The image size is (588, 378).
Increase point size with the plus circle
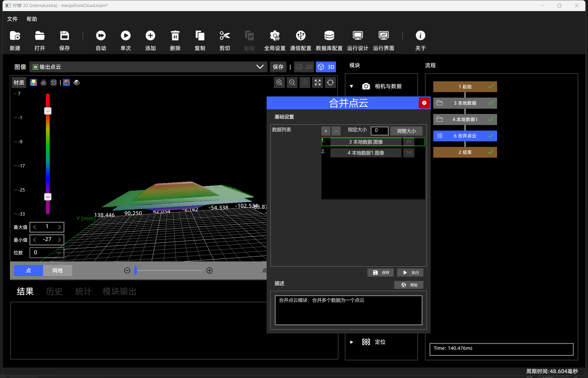pos(209,270)
